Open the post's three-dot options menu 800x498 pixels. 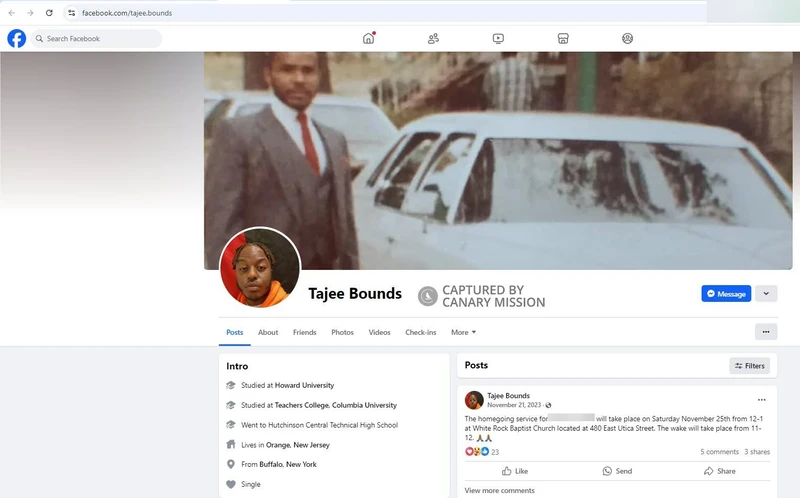point(761,400)
